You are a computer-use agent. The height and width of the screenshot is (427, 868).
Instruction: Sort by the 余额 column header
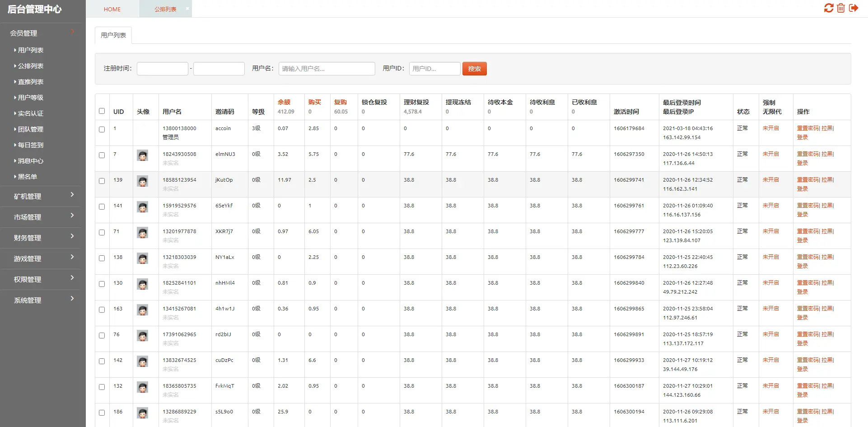click(284, 102)
